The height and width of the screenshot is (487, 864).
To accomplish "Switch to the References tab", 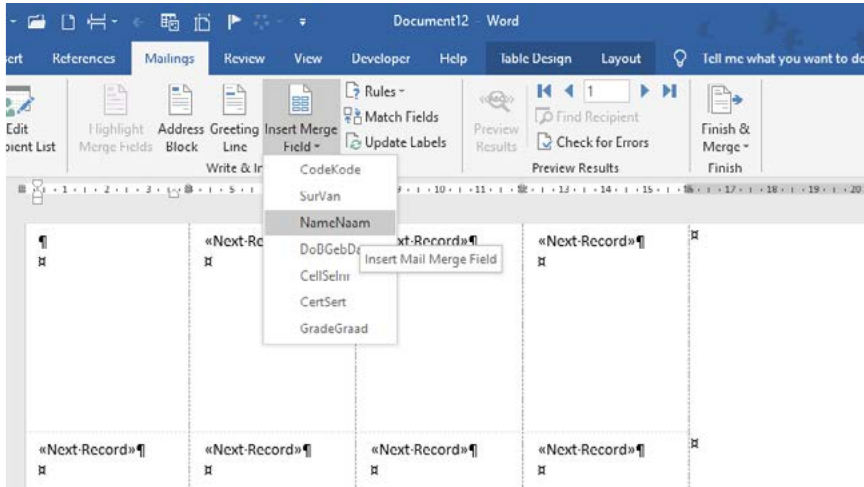I will point(84,58).
